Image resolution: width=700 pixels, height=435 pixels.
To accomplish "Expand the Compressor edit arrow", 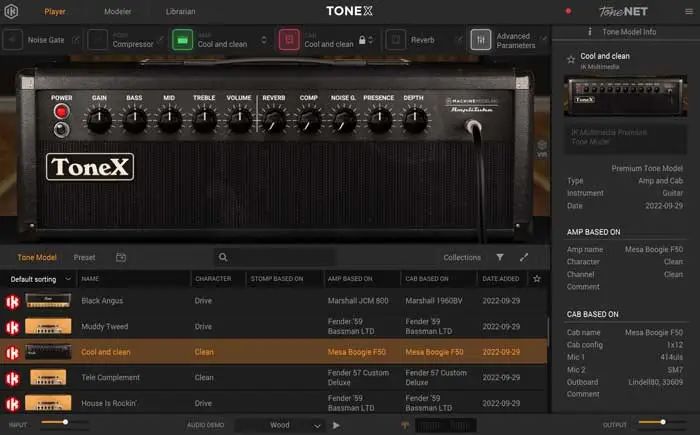I will coord(161,40).
